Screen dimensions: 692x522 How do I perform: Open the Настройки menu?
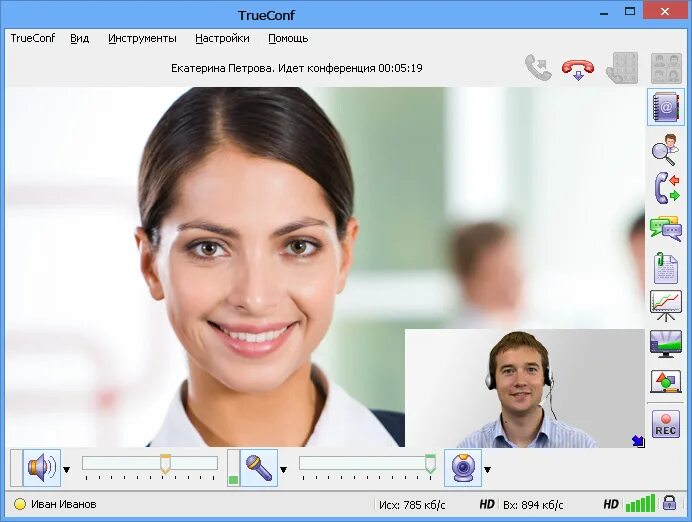(222, 38)
